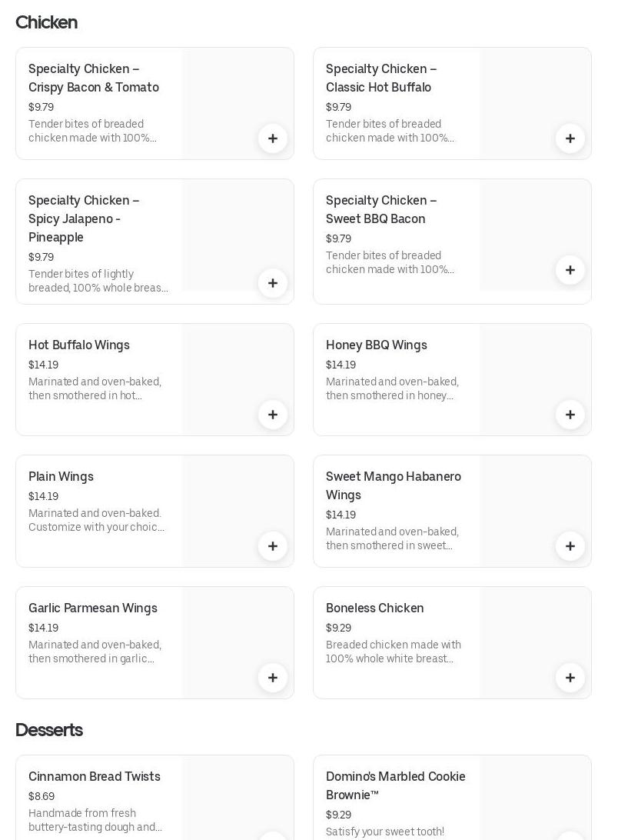
Task: Add Honey BBQ Wings to order
Action: (x=570, y=415)
